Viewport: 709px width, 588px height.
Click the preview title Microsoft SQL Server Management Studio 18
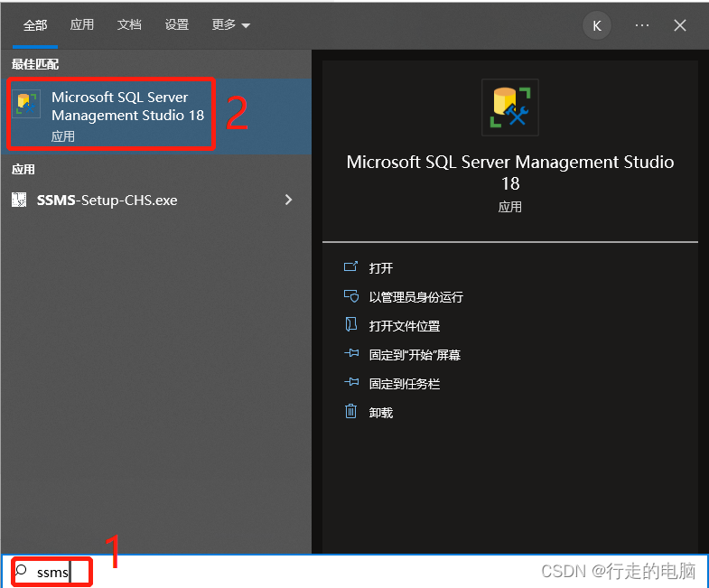510,173
